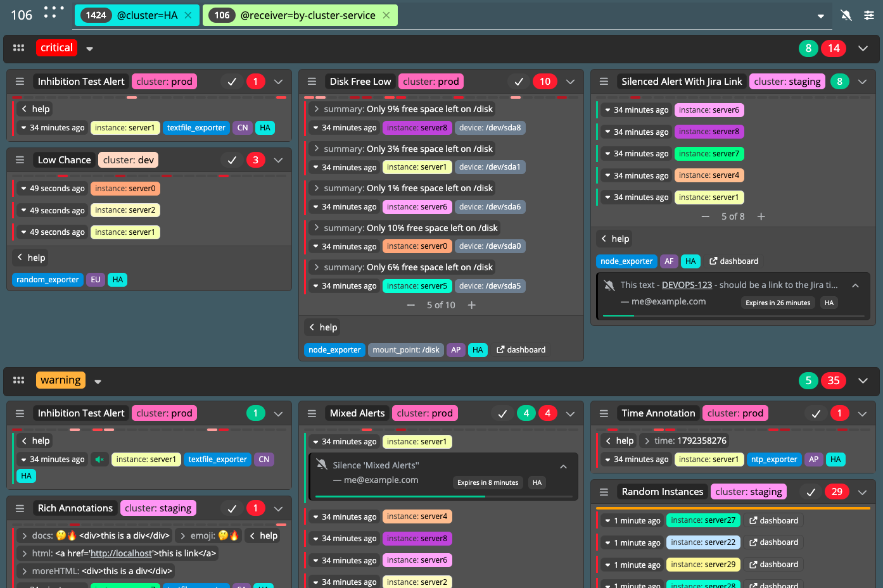Open the silences bell icon in top bar

(846, 15)
